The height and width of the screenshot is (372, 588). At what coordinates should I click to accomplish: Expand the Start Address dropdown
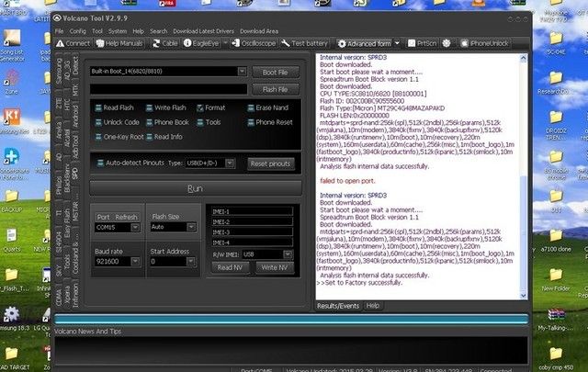191,261
